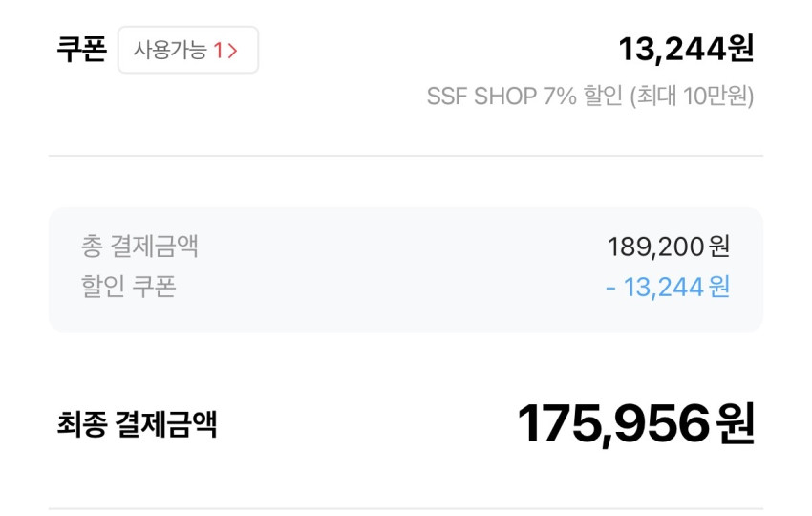Click the 원 unit after 175,956
The height and width of the screenshot is (516, 812).
[x=737, y=424]
